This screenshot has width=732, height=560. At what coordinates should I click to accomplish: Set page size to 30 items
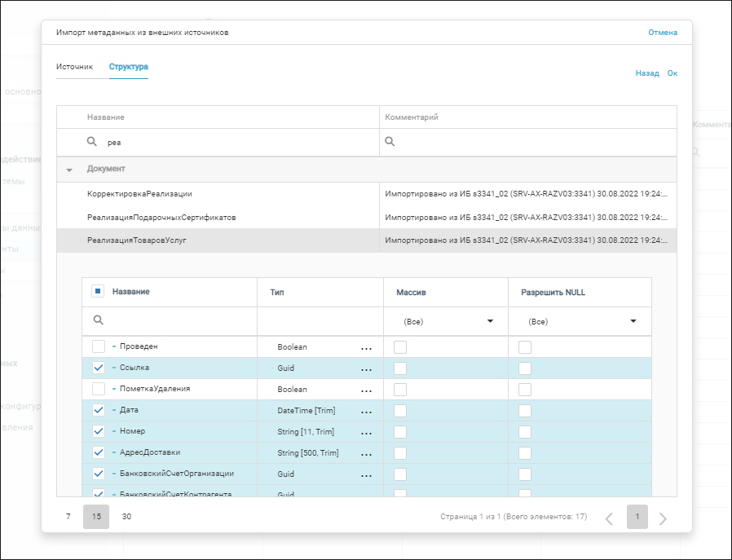pyautogui.click(x=126, y=517)
